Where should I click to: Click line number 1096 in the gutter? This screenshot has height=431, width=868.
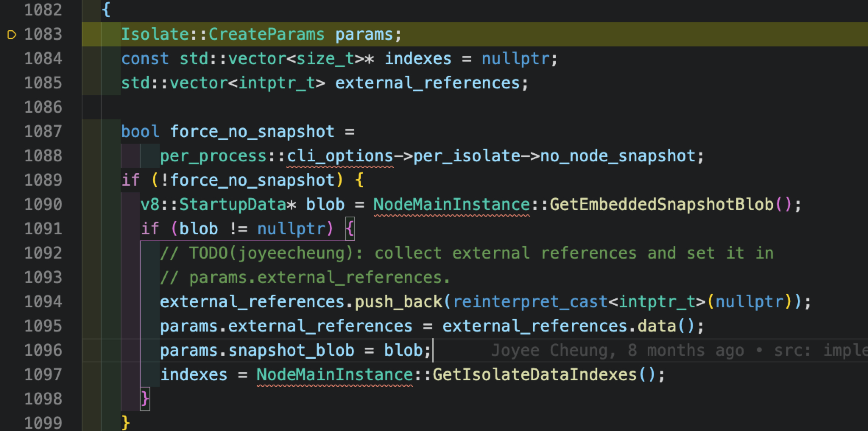[43, 350]
